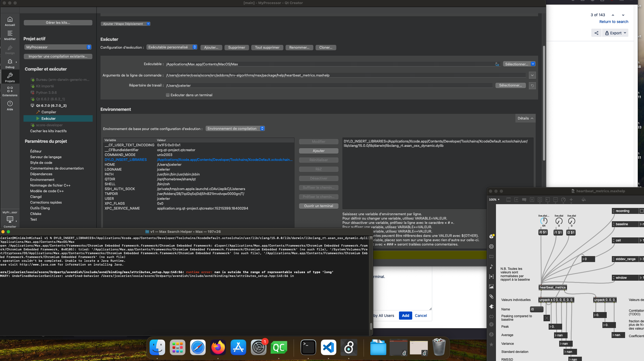Image resolution: width=644 pixels, height=361 pixels.
Task: Open Aide help mode in sidebar
Action: tap(10, 106)
